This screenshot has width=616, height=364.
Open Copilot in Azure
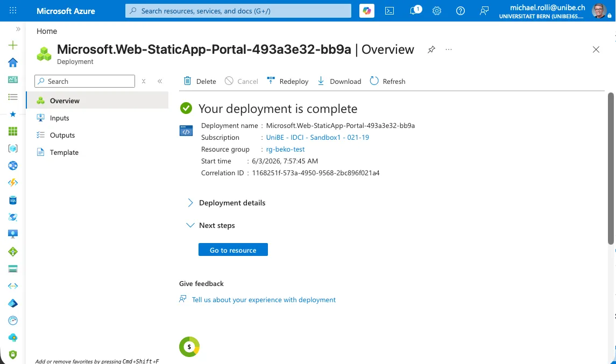(x=366, y=11)
